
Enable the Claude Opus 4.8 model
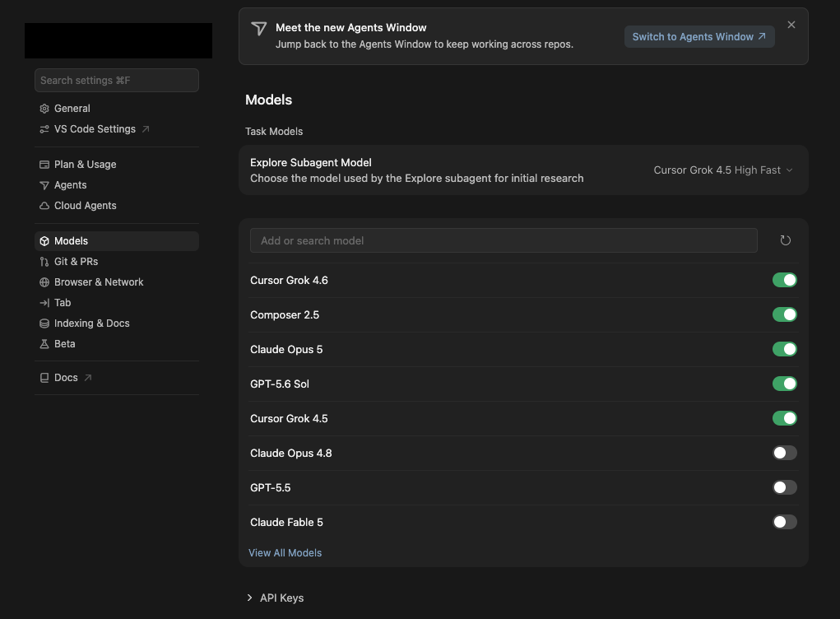click(785, 453)
